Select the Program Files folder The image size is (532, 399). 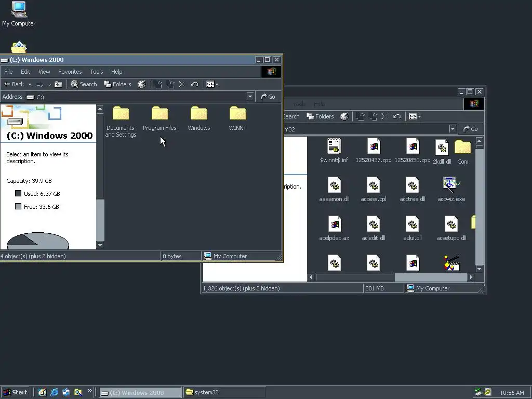[159, 119]
